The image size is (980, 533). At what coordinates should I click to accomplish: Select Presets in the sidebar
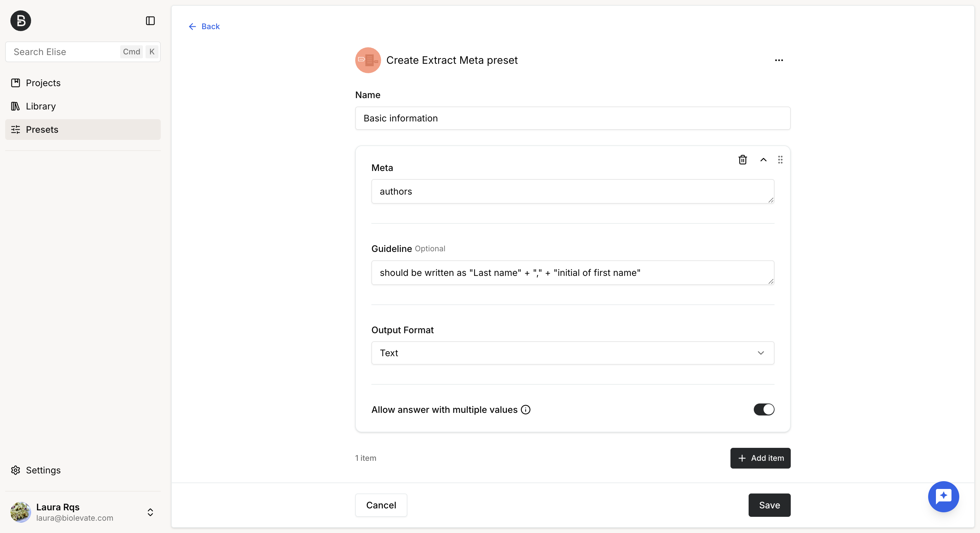click(x=83, y=129)
